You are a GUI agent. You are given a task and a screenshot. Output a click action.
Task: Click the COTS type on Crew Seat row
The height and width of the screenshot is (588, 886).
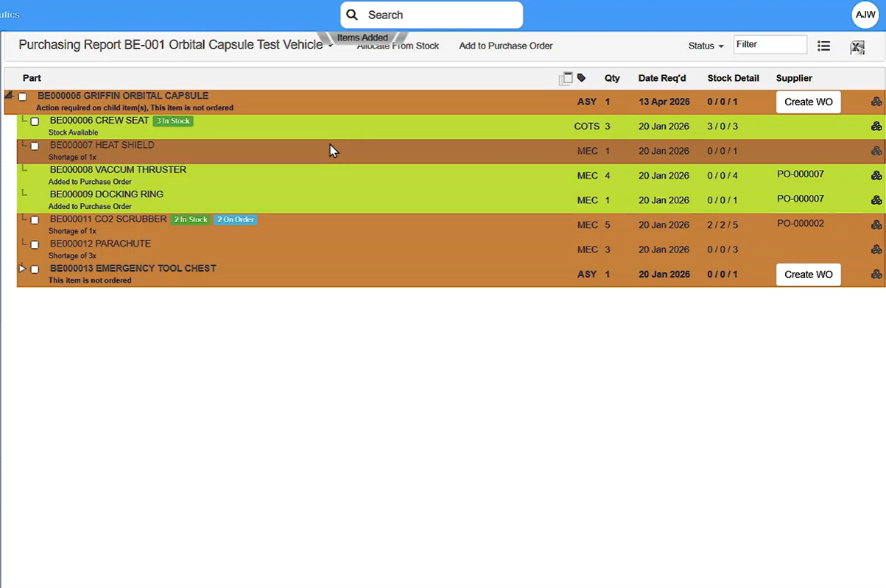[x=586, y=127]
